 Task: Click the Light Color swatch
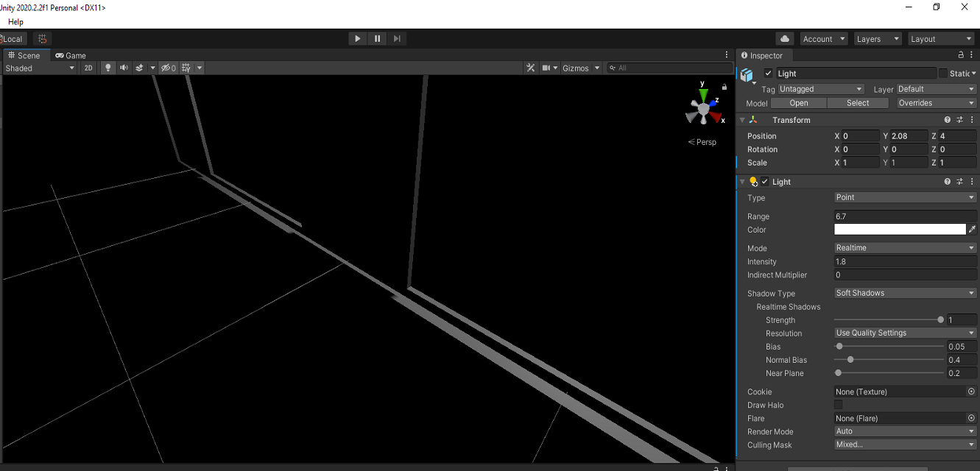tap(898, 229)
